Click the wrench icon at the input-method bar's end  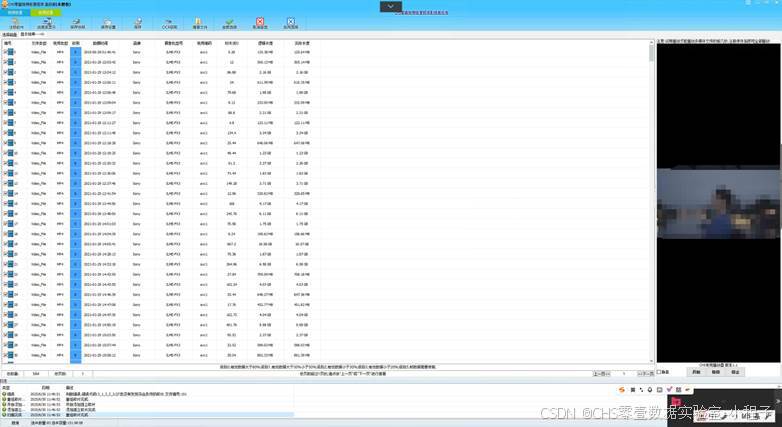688,390
